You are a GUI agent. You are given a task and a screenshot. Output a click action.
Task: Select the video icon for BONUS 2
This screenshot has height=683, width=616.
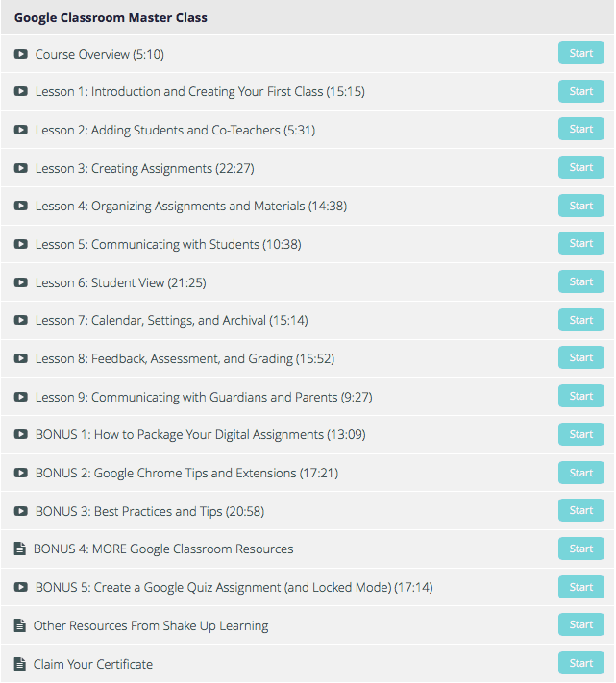tap(20, 473)
